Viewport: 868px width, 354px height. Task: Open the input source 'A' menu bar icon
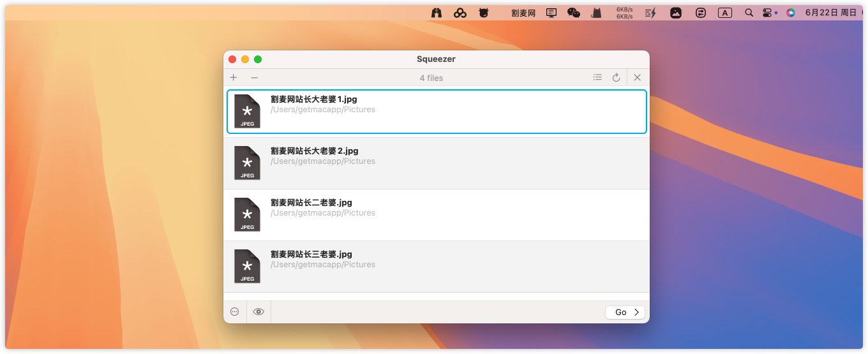[x=725, y=13]
